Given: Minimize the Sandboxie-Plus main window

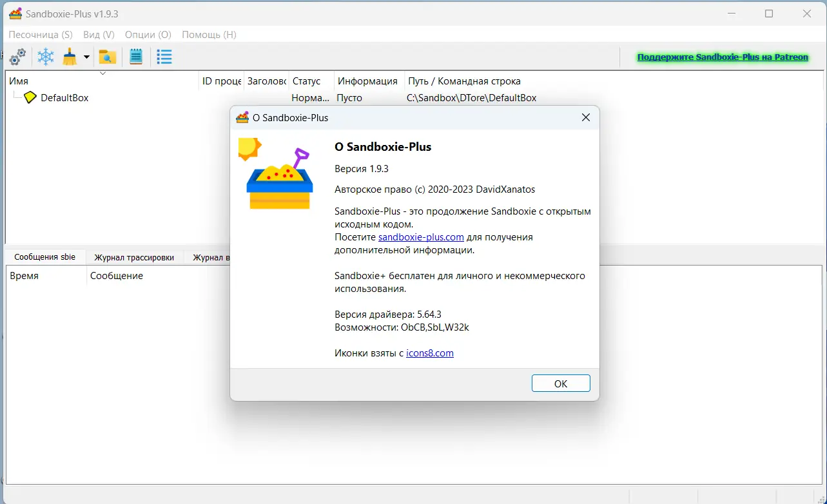Looking at the screenshot, I should point(731,14).
